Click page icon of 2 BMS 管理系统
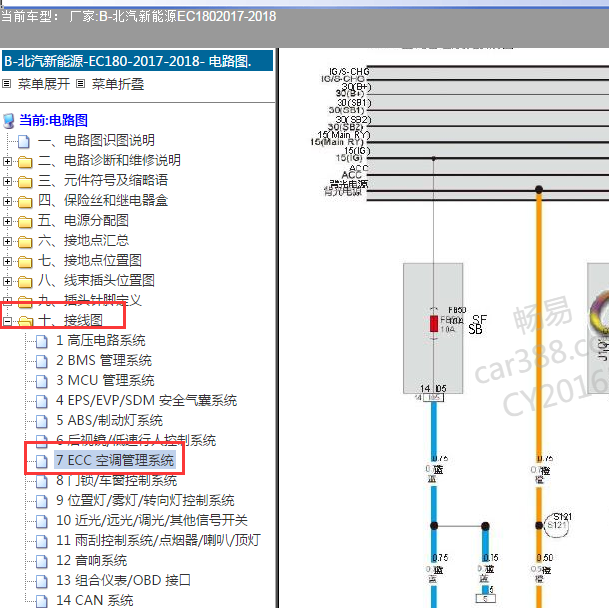609x608 pixels. coord(42,361)
